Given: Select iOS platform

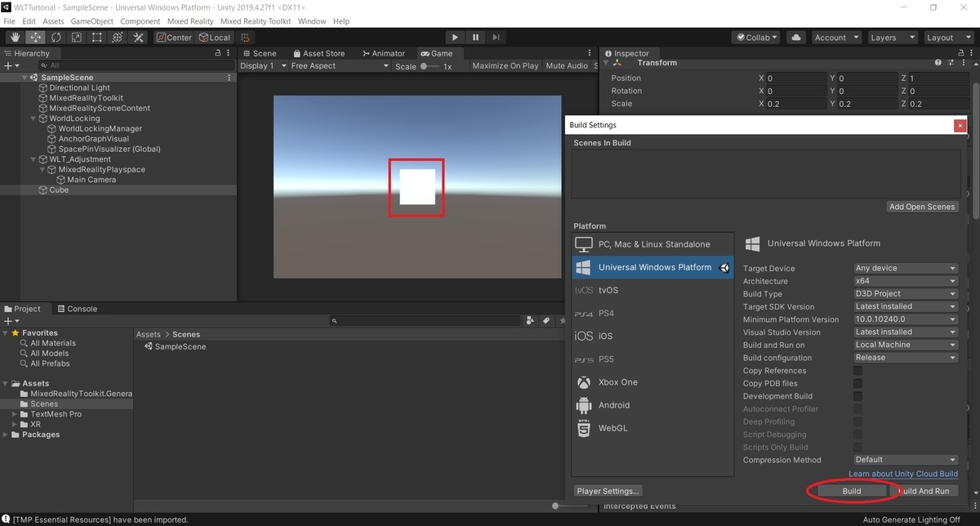Looking at the screenshot, I should point(653,336).
